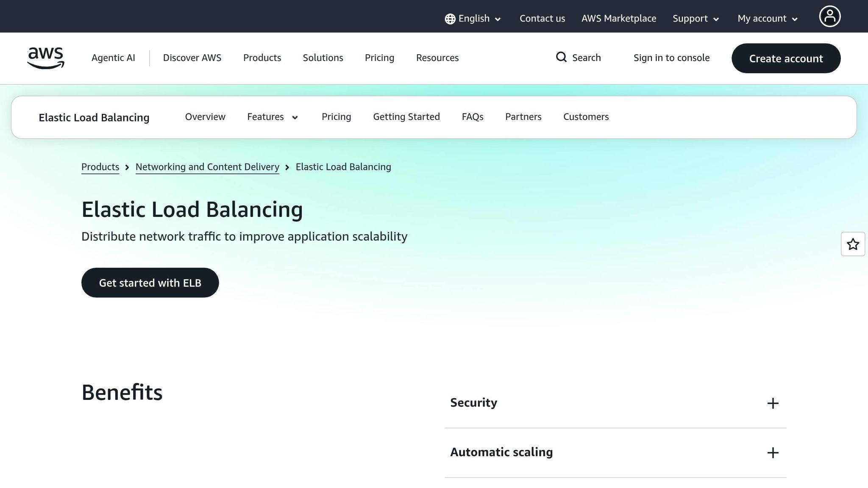Select the Partners section
Viewport: 868px width, 488px height.
523,117
